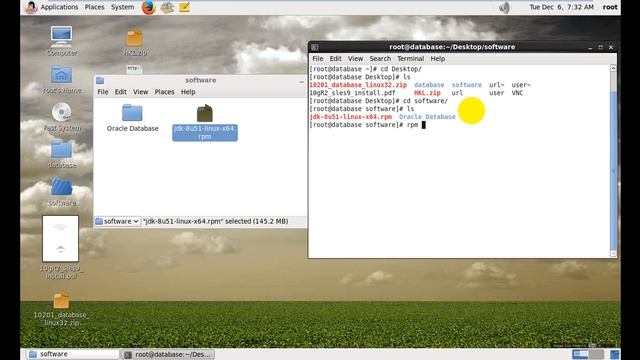Select the 10201_database_linux32.zip desktop icon
Image resolution: width=640 pixels, height=360 pixels.
(x=61, y=309)
